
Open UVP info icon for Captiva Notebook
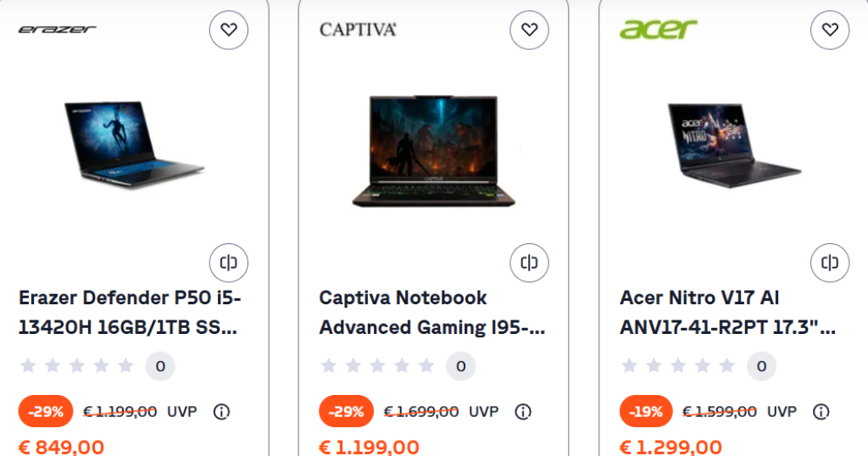point(523,412)
